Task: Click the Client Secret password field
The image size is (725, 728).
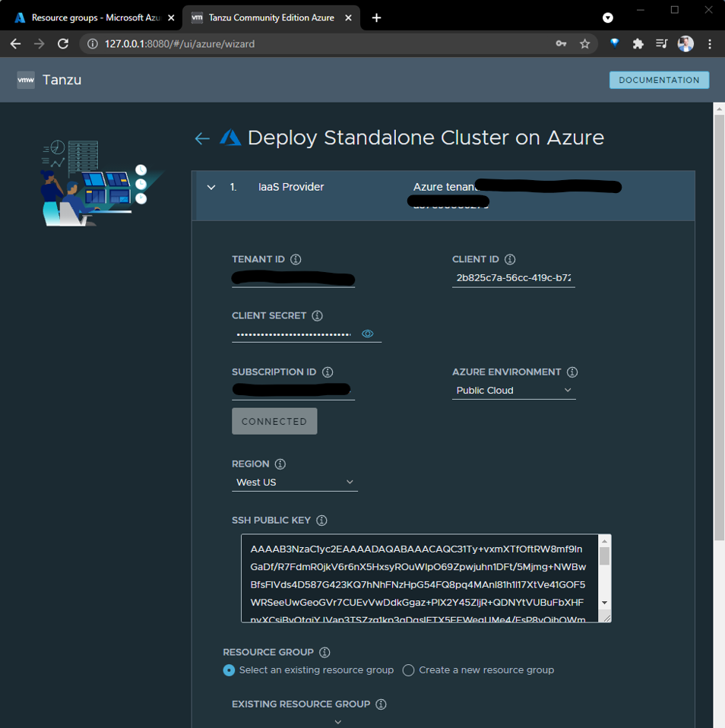Action: coord(294,334)
